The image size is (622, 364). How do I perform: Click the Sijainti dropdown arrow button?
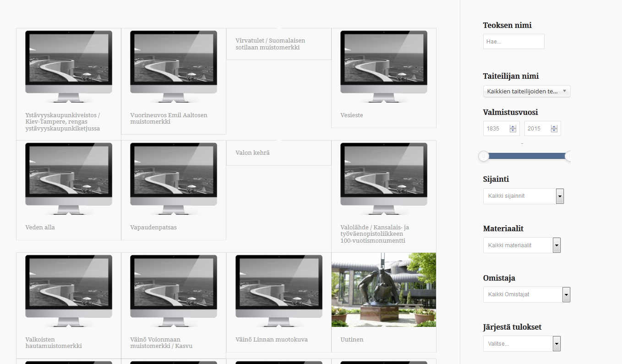[560, 196]
